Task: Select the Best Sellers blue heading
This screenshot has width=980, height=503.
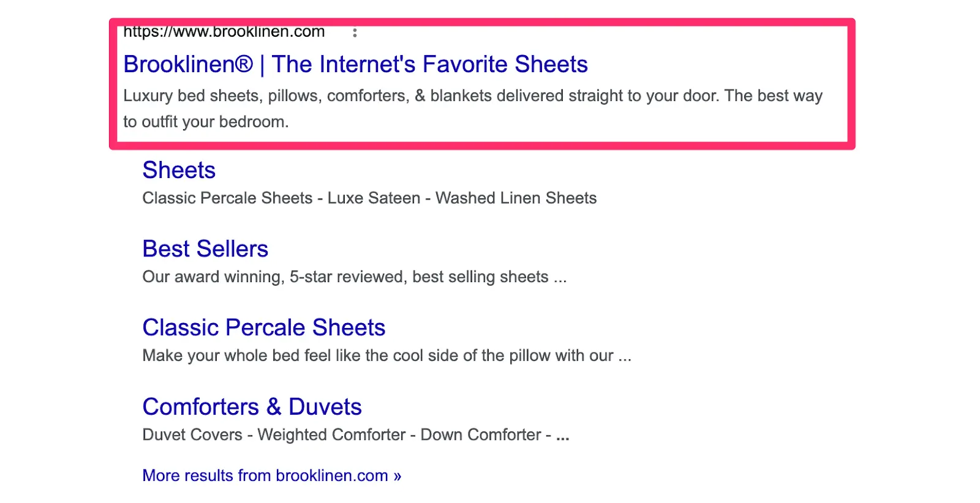Action: [x=205, y=249]
